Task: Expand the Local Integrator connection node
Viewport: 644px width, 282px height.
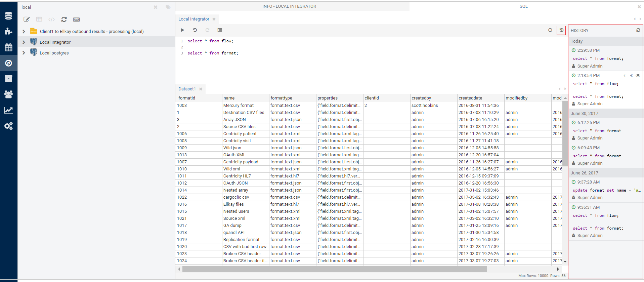Action: pos(24,42)
